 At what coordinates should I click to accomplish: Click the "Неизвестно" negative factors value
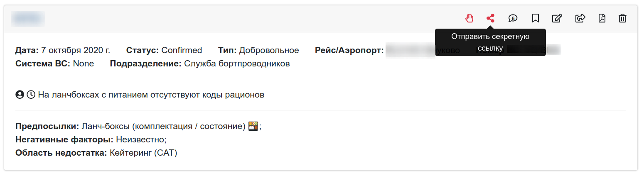141,139
